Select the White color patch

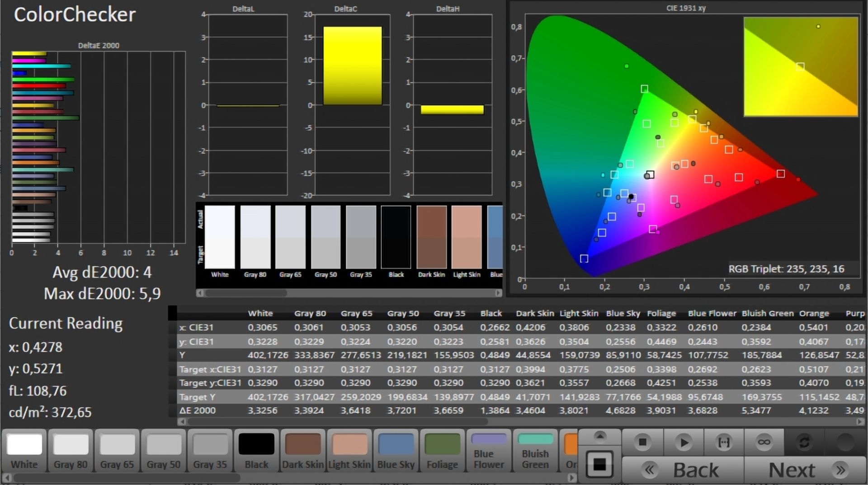[24, 451]
